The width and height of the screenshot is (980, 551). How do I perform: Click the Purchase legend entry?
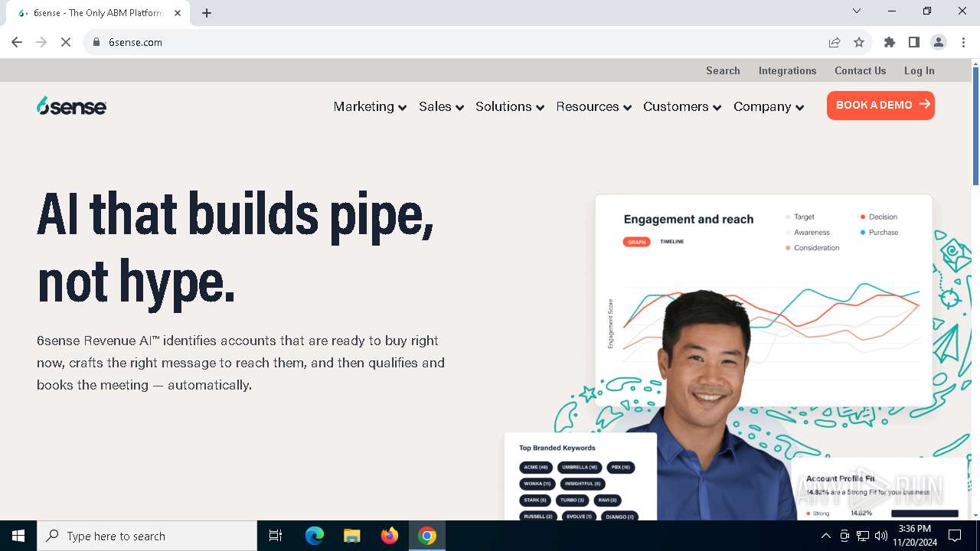(x=879, y=233)
